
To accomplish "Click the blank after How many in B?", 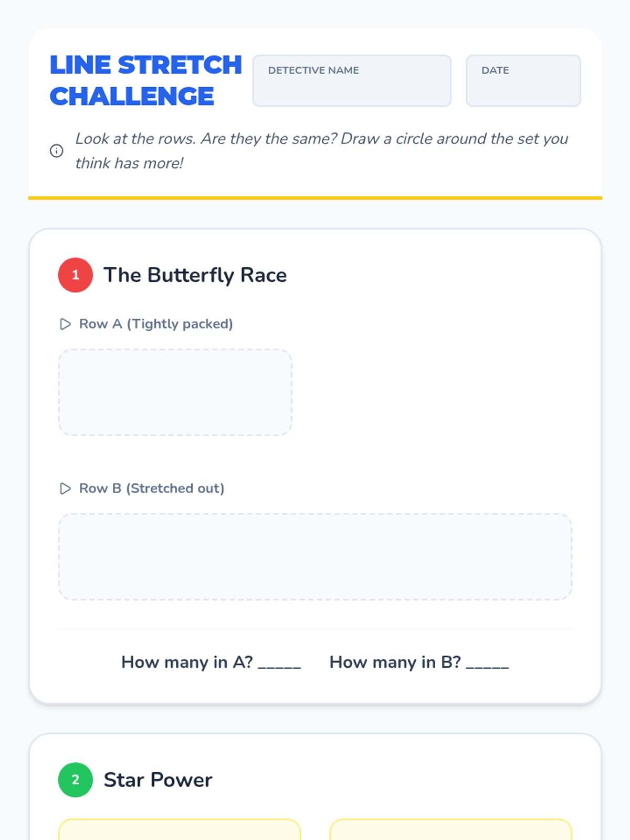I will (x=488, y=665).
